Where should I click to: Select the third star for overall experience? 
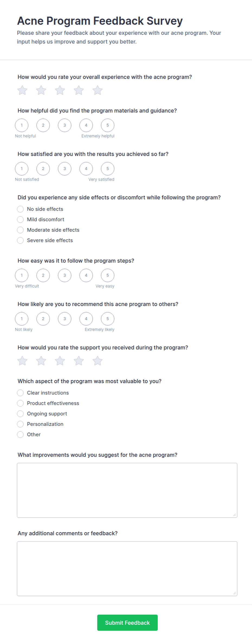point(60,90)
